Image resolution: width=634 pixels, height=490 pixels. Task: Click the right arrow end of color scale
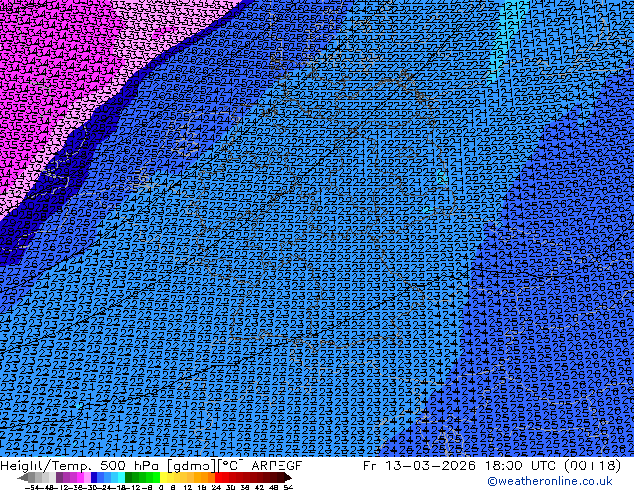[288, 477]
